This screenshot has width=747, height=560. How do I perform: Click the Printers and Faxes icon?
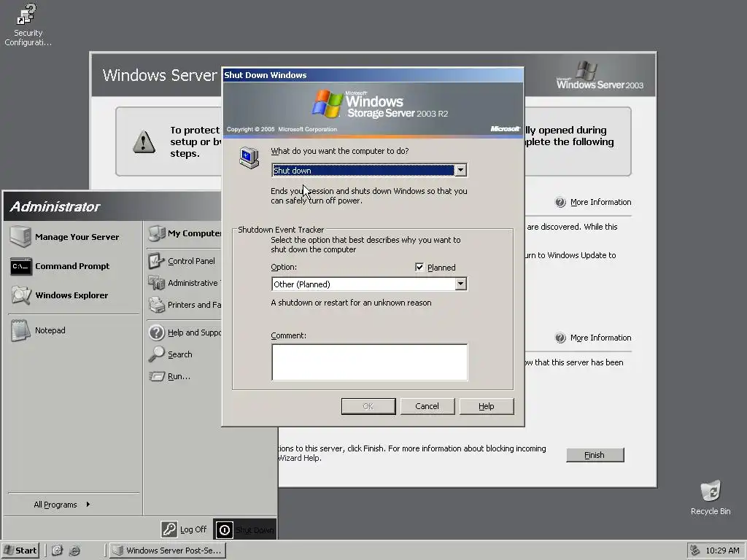[x=156, y=305]
